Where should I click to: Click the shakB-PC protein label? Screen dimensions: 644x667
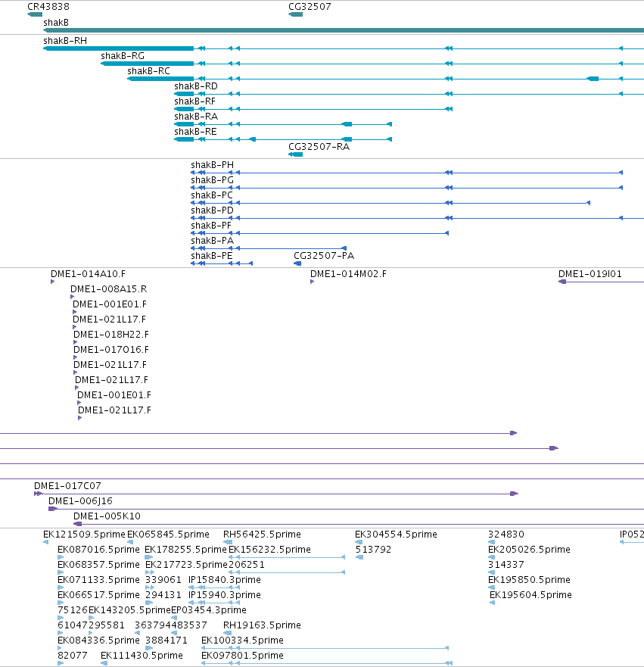[x=212, y=195]
